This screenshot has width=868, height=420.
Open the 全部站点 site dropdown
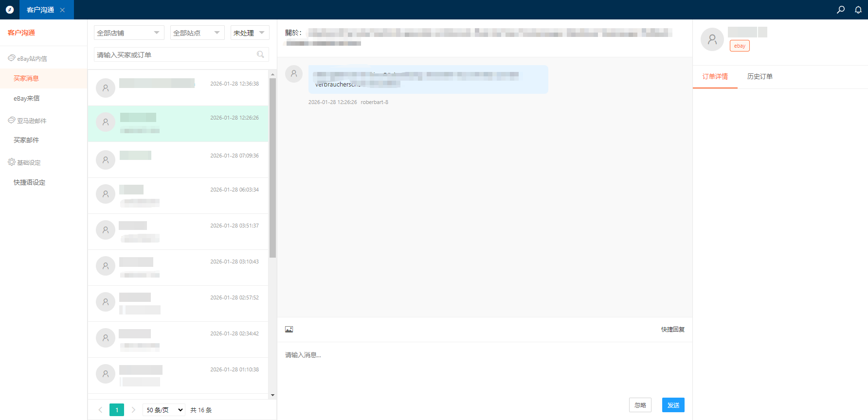197,33
